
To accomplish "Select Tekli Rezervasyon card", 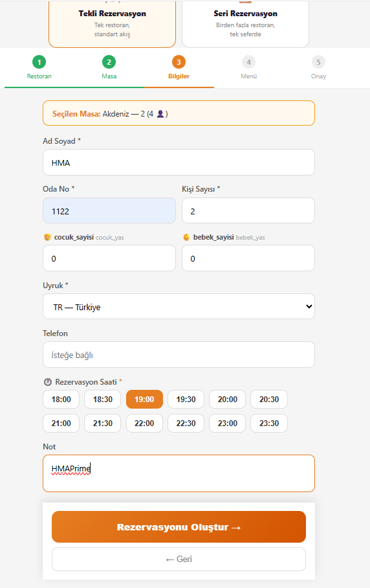I will [112, 23].
